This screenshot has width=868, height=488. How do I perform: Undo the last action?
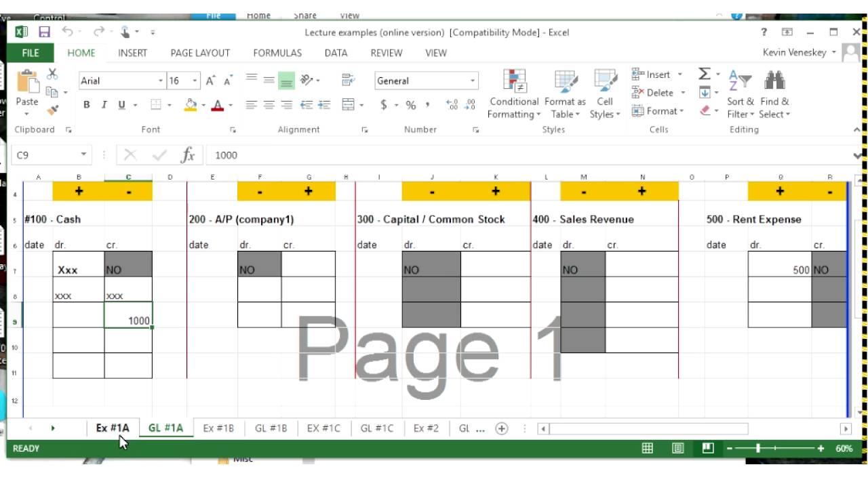(x=67, y=31)
